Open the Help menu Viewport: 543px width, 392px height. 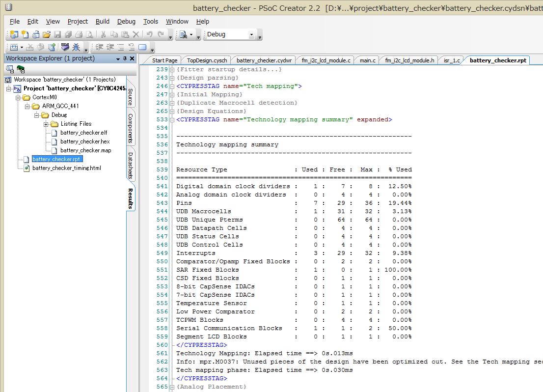point(203,22)
